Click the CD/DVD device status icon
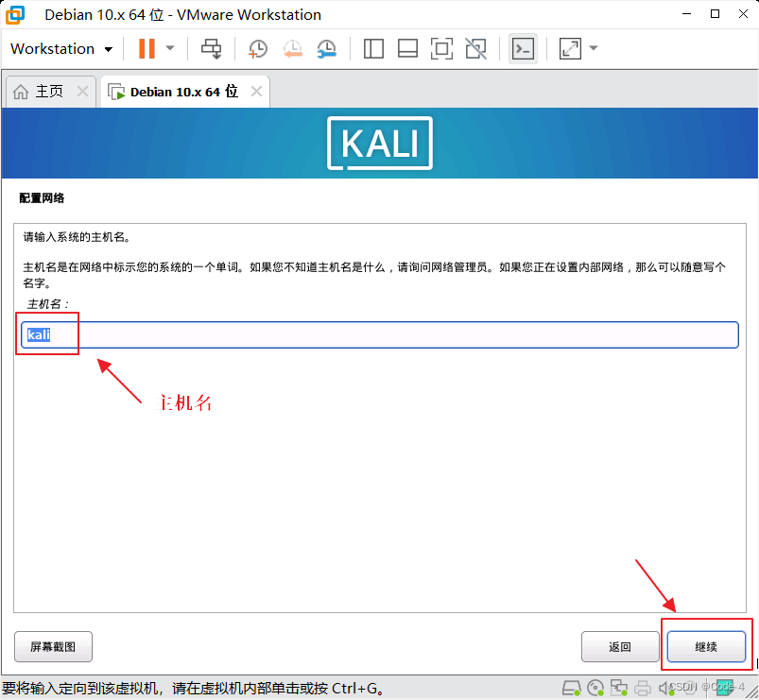The image size is (759, 700). (x=596, y=688)
